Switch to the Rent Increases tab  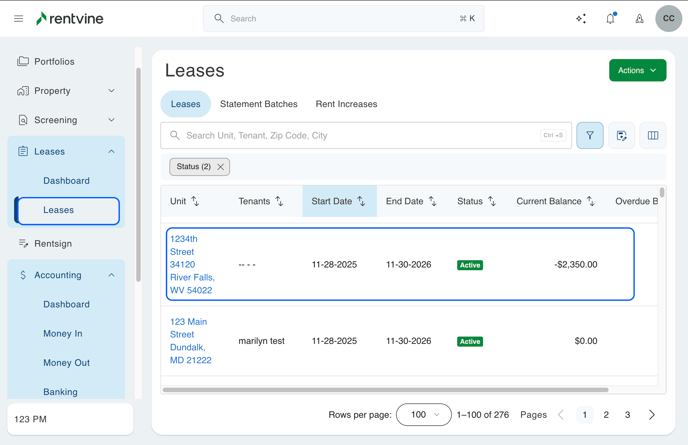coord(346,104)
